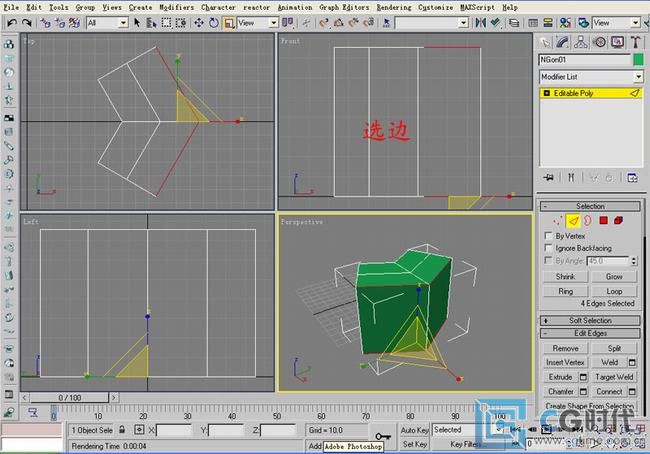Switch to the Modify panel tab
The width and height of the screenshot is (650, 454).
(563, 42)
